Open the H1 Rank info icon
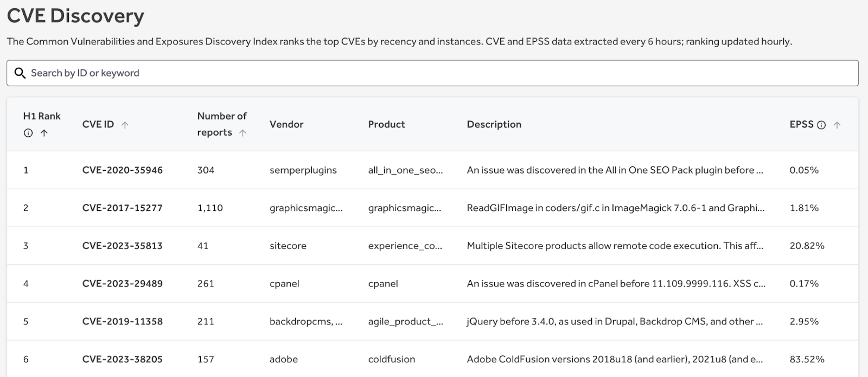This screenshot has width=868, height=377. [x=28, y=133]
